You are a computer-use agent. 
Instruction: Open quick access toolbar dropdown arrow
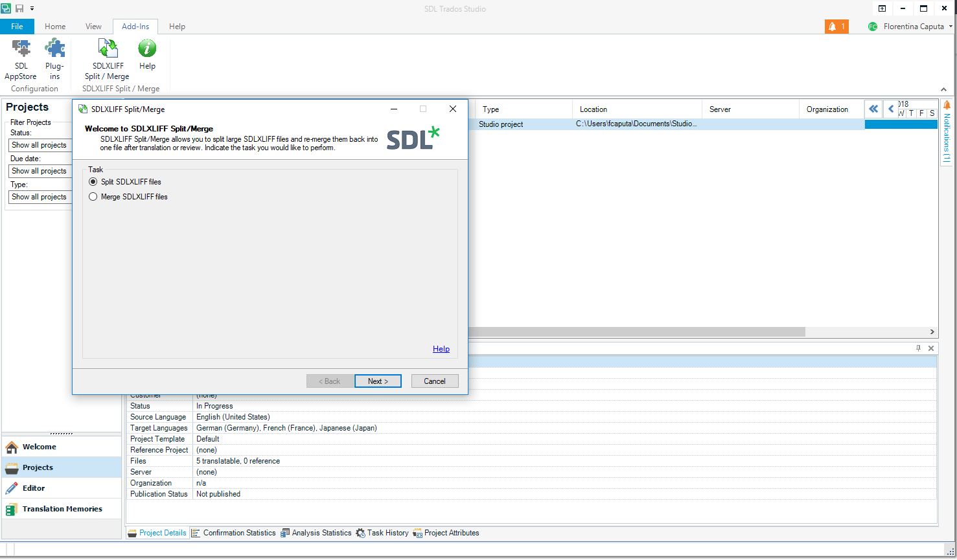coord(32,8)
